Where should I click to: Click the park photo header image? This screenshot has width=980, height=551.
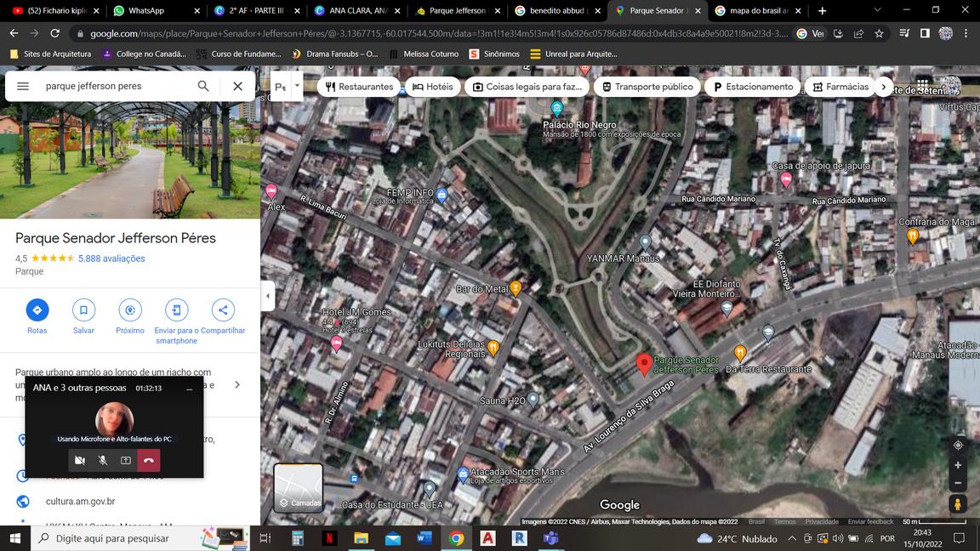tap(130, 161)
